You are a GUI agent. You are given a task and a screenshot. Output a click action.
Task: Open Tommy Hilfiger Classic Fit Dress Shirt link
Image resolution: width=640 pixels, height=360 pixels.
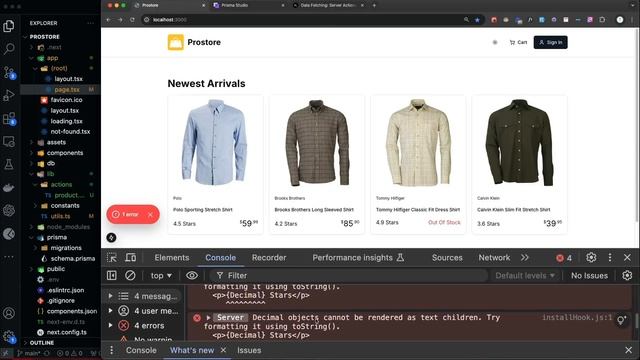pyautogui.click(x=418, y=210)
